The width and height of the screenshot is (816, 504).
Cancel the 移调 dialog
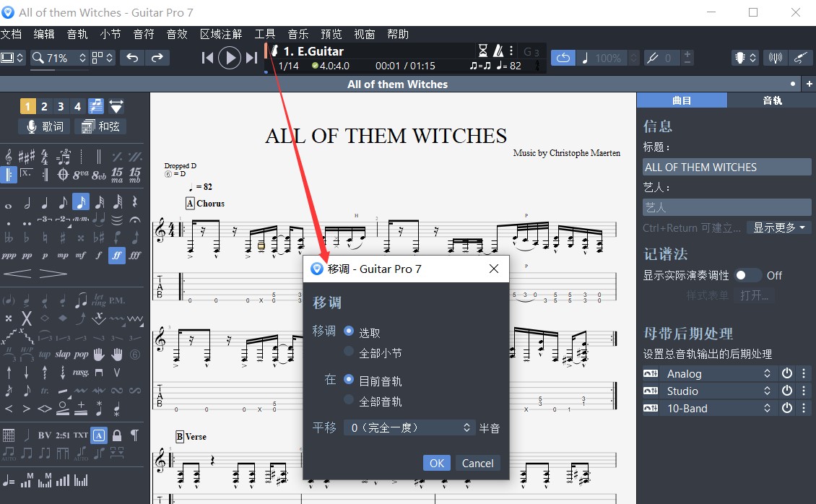477,463
